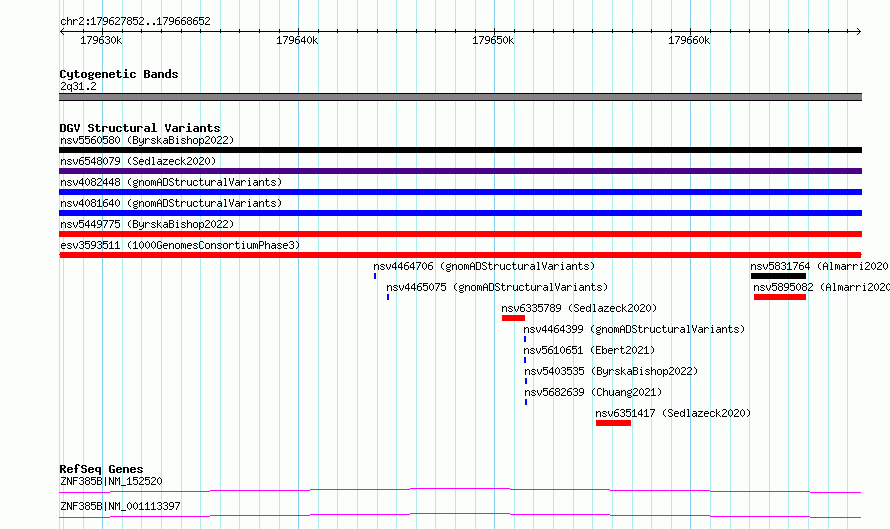The image size is (890, 529).
Task: Select esv3593511 1000GenomesConsortiumPhase3 label
Action: [180, 245]
